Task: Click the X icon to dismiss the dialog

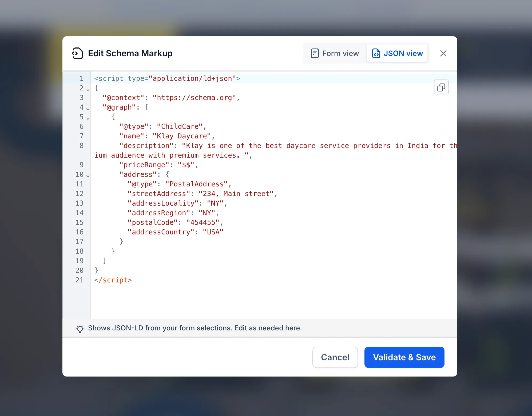Action: [x=443, y=53]
